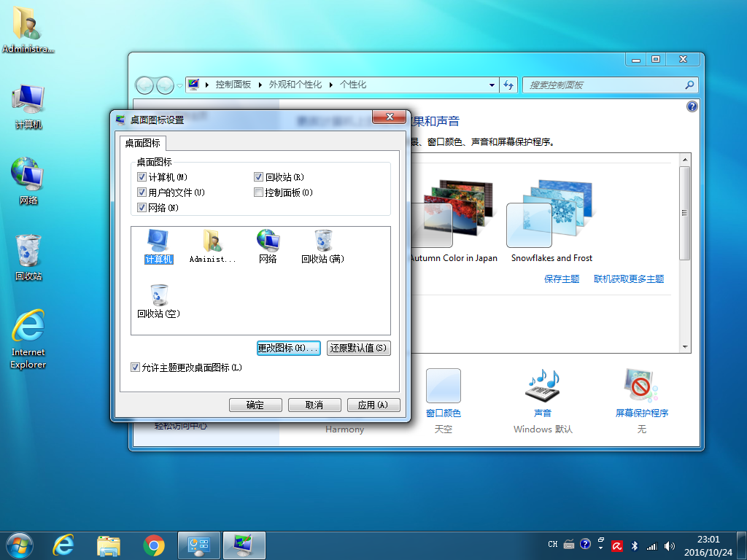Click the Forward arrow in the Control Panel window

tap(165, 86)
